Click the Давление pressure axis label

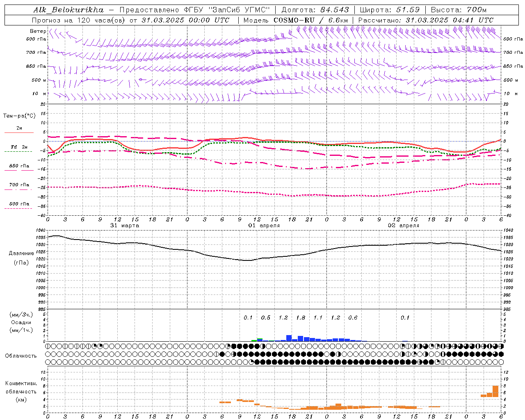(x=21, y=253)
